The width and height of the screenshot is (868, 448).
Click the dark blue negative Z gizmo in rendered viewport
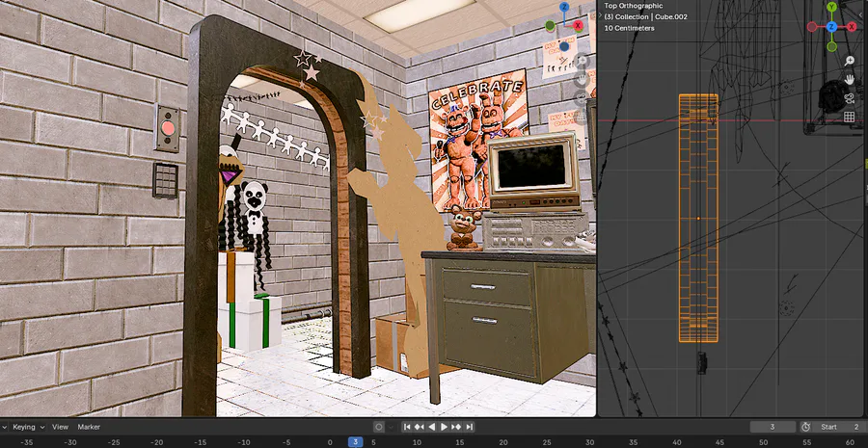564,46
